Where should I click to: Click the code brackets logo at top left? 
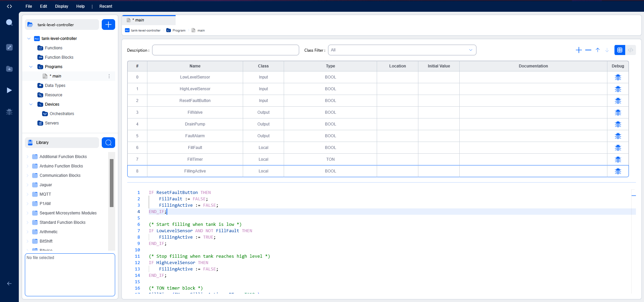pyautogui.click(x=9, y=6)
